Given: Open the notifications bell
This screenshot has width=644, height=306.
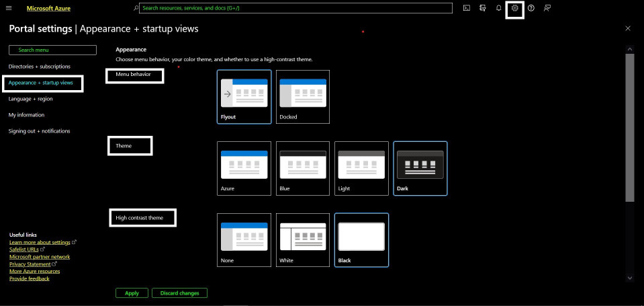Looking at the screenshot, I should pyautogui.click(x=499, y=8).
